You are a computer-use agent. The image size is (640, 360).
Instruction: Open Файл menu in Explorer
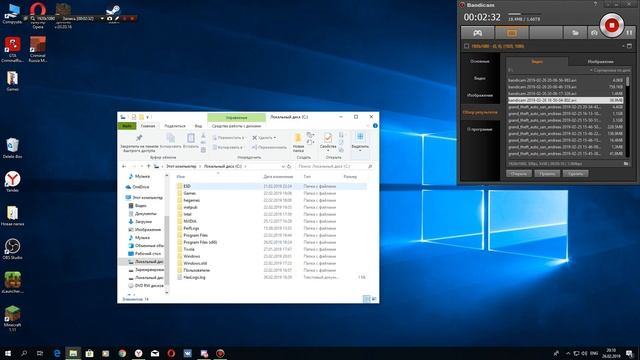[127, 126]
